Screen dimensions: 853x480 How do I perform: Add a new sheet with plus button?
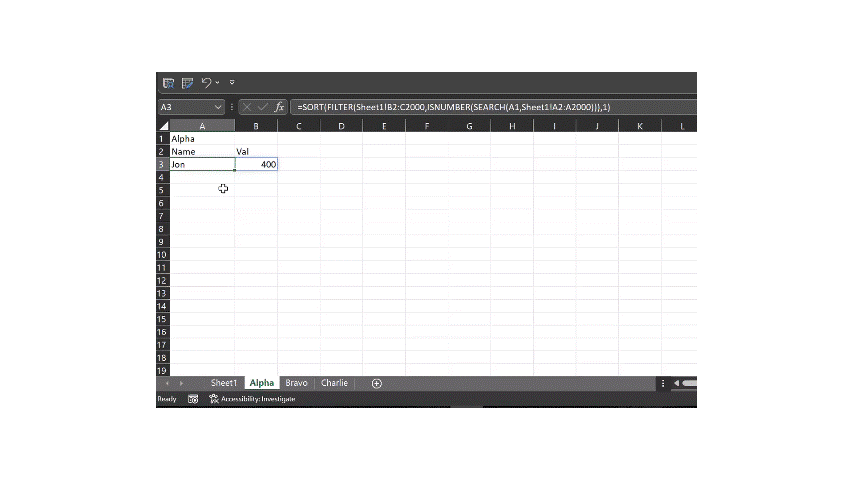click(x=376, y=384)
